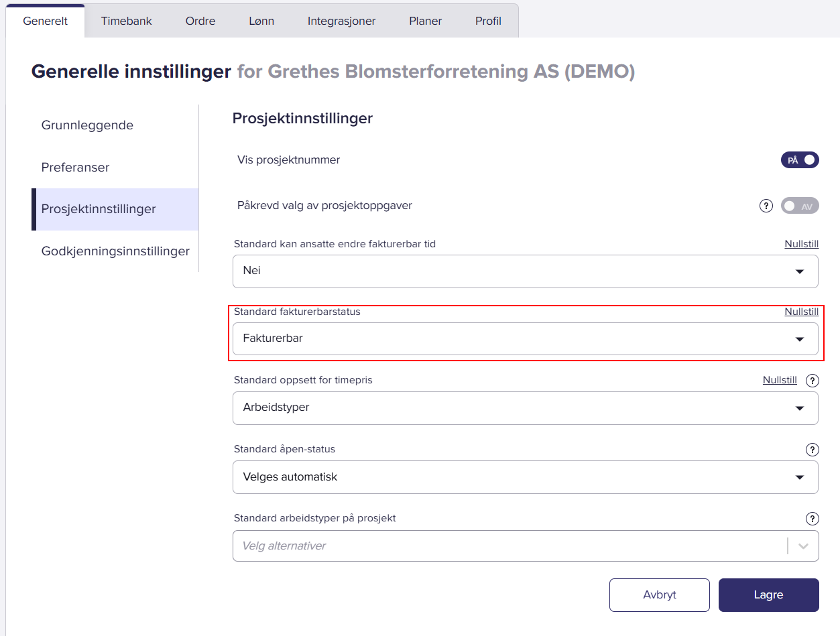Image resolution: width=840 pixels, height=636 pixels.
Task: Enable Påkrevd valg av prosjektoppgaver toggle
Action: coord(800,206)
